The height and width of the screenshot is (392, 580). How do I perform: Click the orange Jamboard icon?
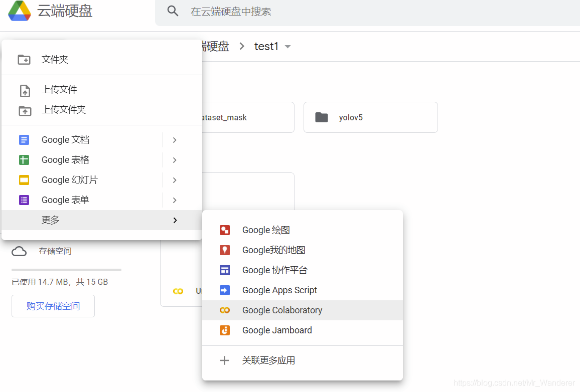225,330
